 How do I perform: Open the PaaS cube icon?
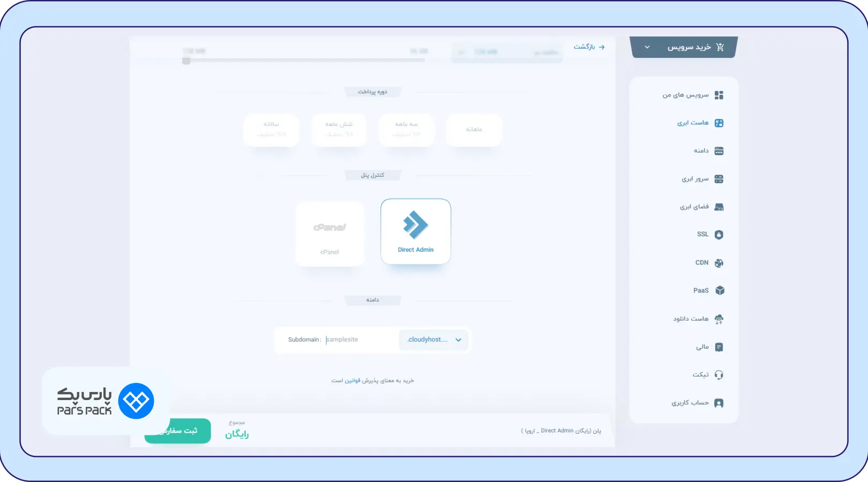coord(720,290)
